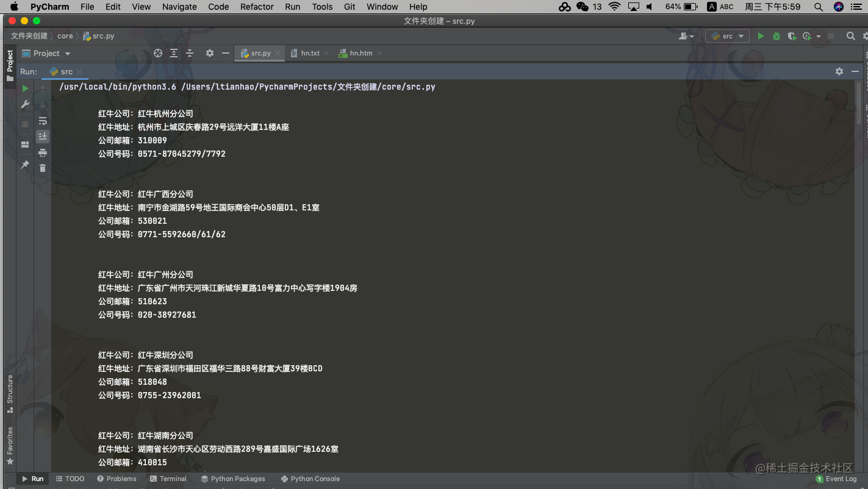Open the dropdown arrow beside the profile icon

click(x=818, y=37)
